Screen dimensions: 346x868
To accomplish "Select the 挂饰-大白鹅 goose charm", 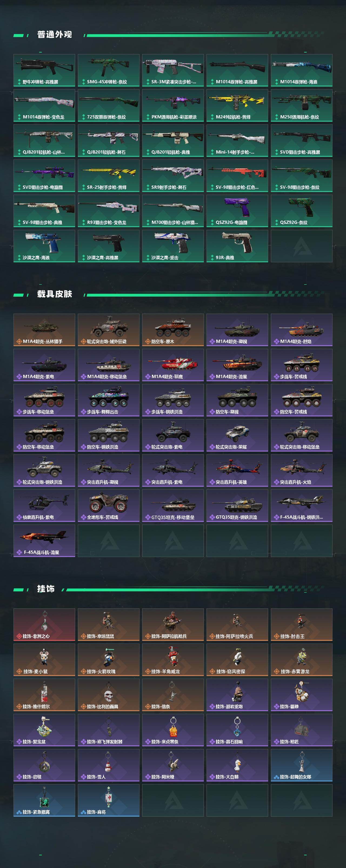I will pos(237,765).
